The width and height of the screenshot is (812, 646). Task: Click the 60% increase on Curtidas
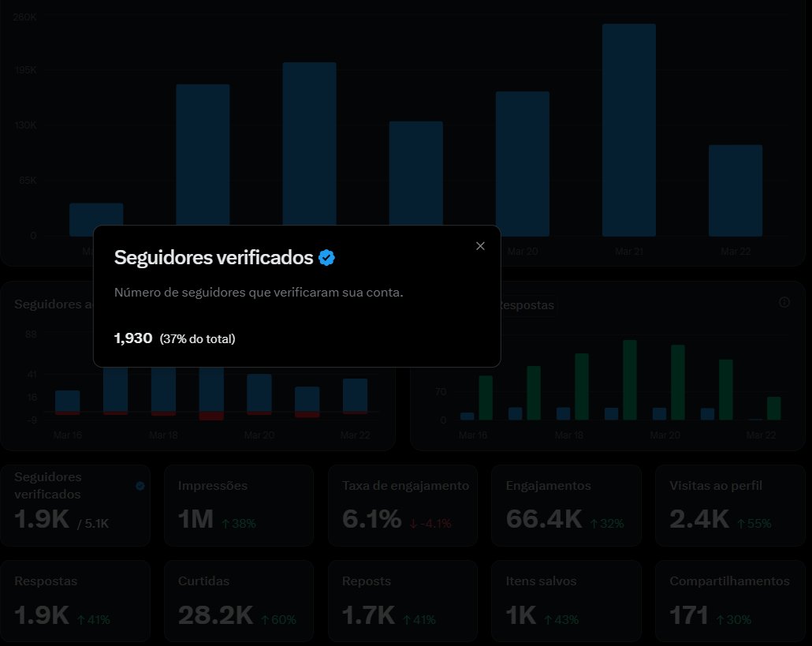[278, 620]
